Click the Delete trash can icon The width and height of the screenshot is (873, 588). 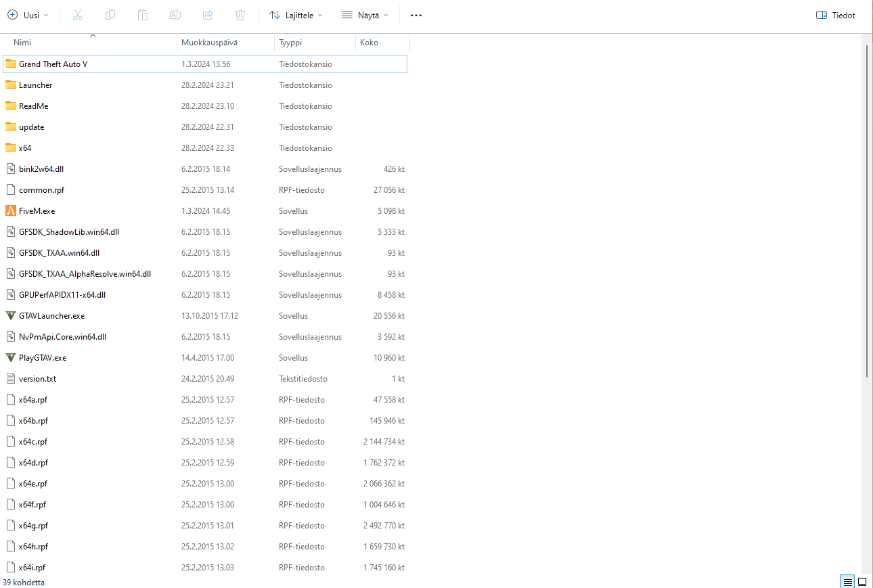pos(240,15)
